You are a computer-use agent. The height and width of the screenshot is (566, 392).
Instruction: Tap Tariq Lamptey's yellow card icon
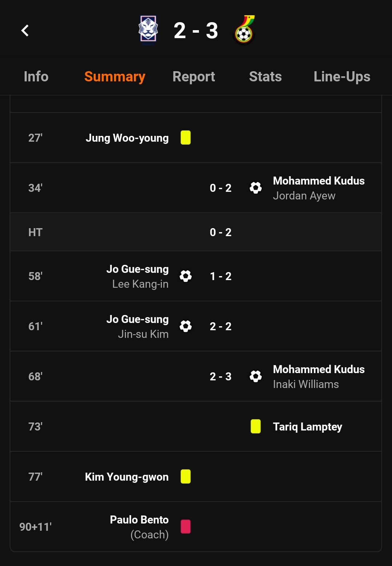[256, 426]
